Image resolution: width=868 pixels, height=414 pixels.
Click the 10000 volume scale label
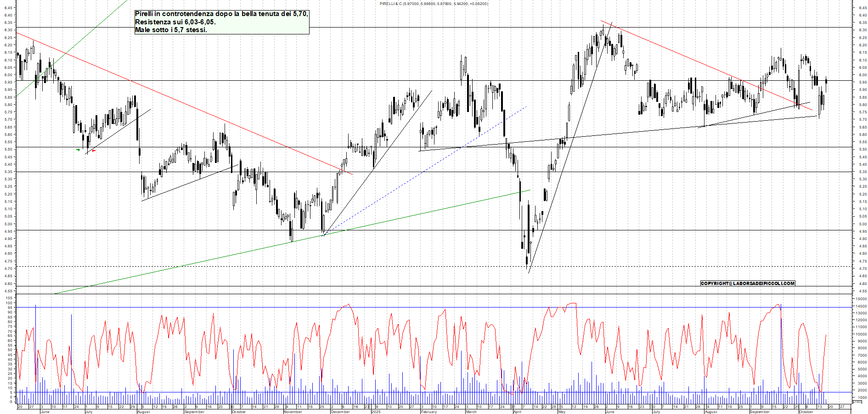(861, 334)
